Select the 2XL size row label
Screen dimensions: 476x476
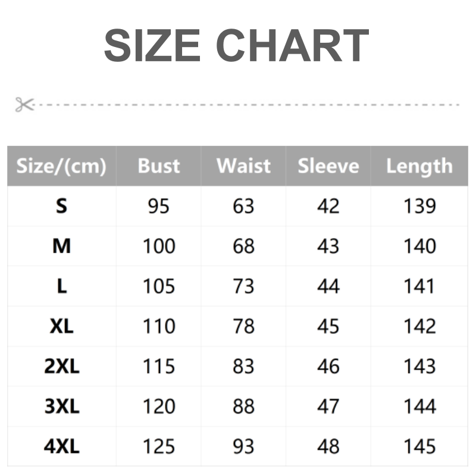[x=61, y=367]
